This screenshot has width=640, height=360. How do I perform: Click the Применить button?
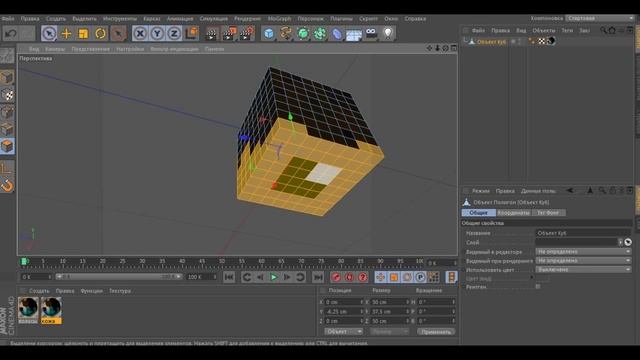coord(436,332)
